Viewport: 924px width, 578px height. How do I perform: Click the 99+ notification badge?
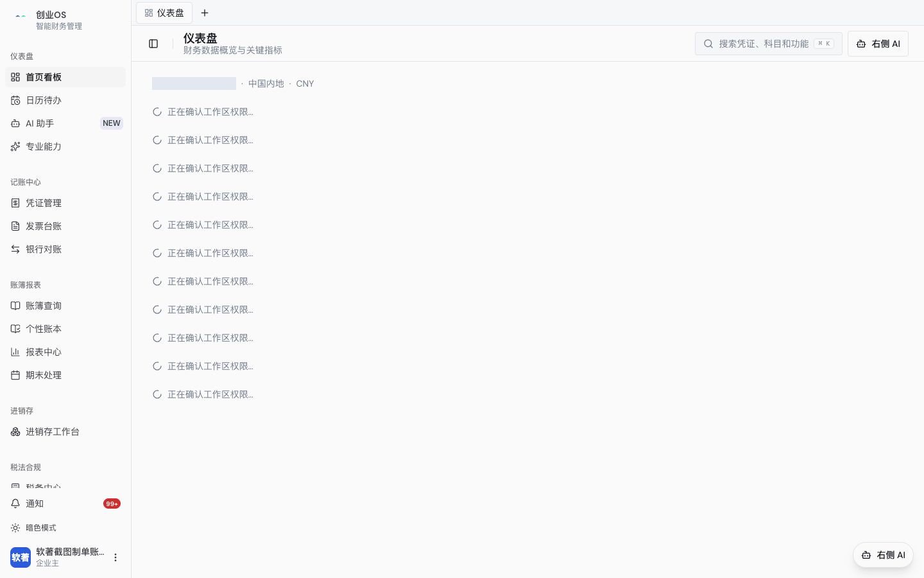coord(112,504)
